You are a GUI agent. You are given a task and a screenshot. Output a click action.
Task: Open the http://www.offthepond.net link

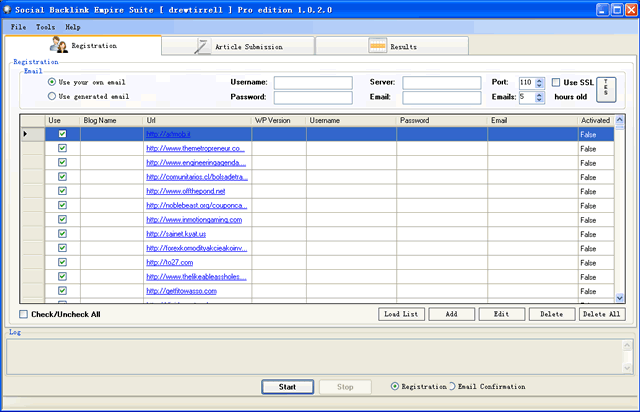pyautogui.click(x=186, y=191)
